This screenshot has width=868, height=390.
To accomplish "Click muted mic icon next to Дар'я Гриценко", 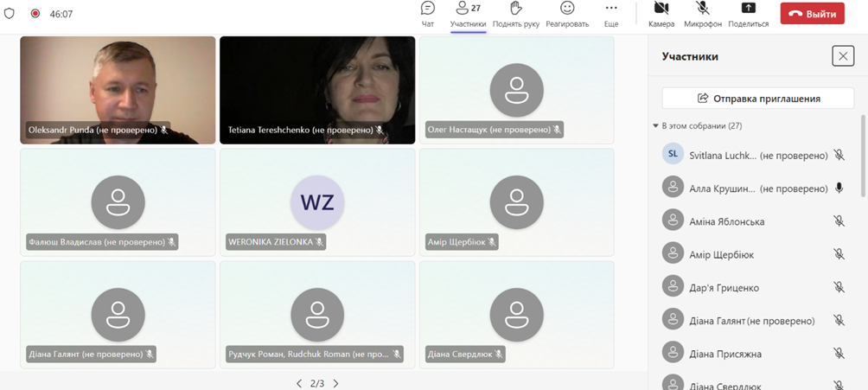I will [x=839, y=287].
